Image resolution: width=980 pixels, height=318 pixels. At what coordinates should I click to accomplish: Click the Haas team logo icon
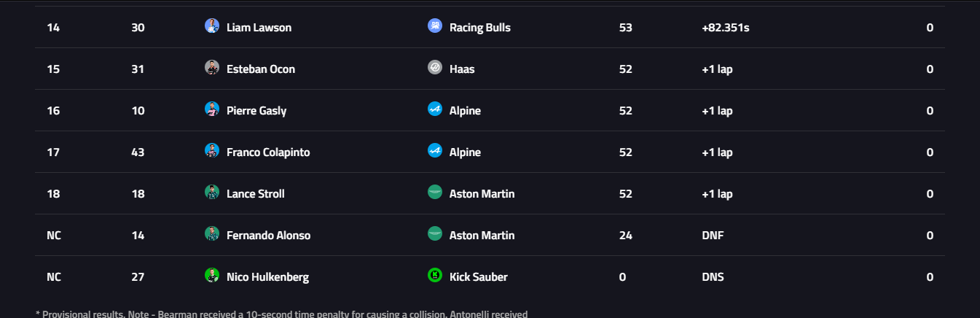coord(435,68)
